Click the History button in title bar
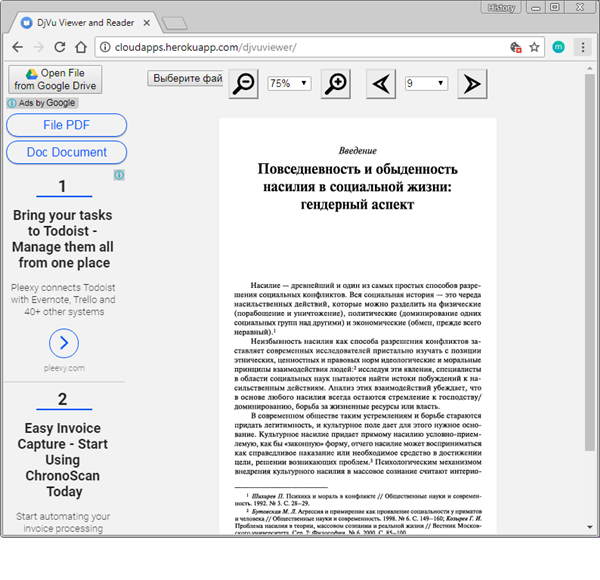600x580 pixels. [x=501, y=8]
